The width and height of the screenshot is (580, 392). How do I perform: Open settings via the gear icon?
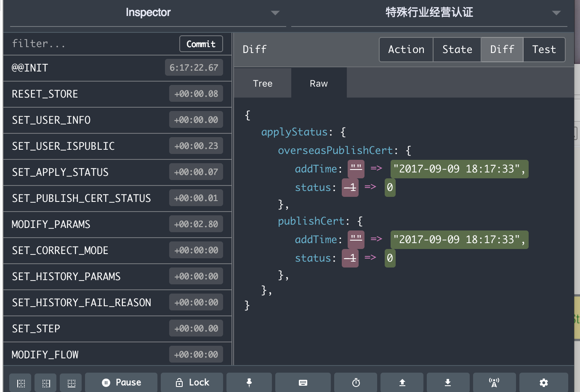pos(544,383)
